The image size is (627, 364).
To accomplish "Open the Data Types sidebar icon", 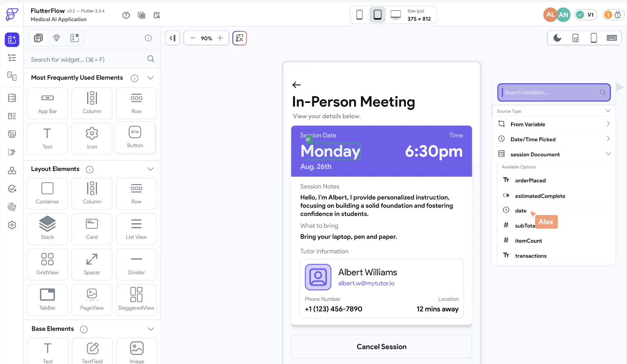I will tap(12, 116).
